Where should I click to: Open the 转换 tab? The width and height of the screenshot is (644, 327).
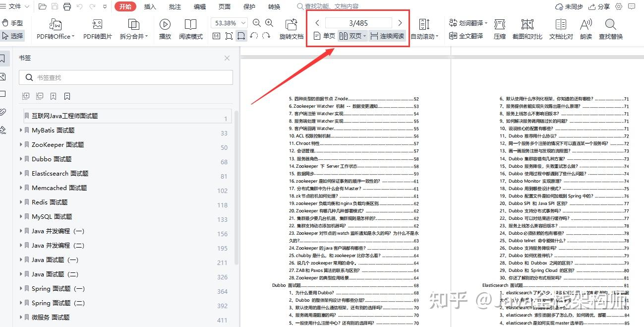tap(274, 6)
